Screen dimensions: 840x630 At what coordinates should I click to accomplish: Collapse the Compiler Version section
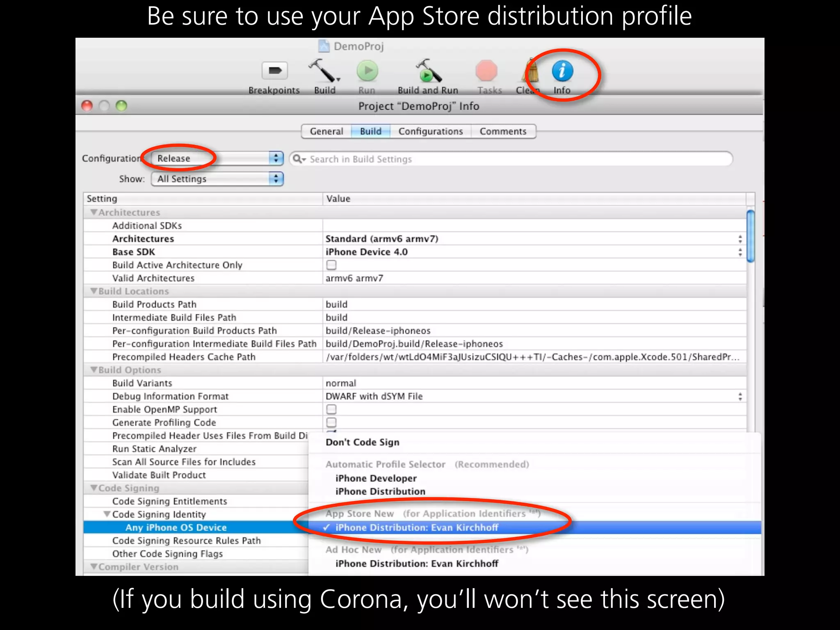point(94,567)
